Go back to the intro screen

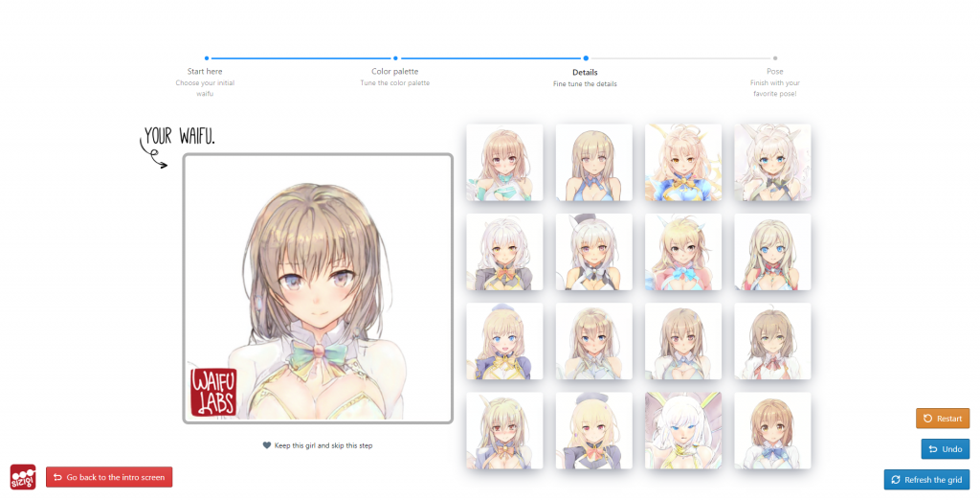pos(109,477)
